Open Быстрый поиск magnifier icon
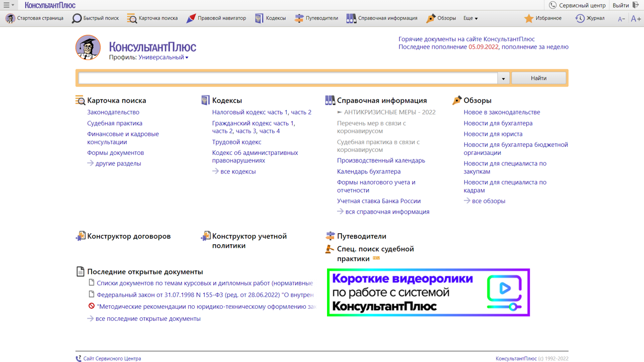The width and height of the screenshot is (644, 362). coord(76,18)
